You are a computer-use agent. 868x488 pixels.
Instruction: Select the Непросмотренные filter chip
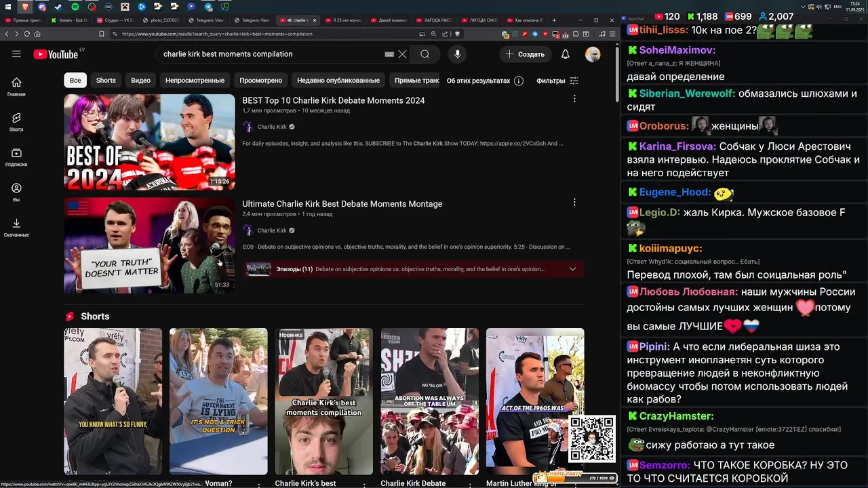[x=195, y=81]
